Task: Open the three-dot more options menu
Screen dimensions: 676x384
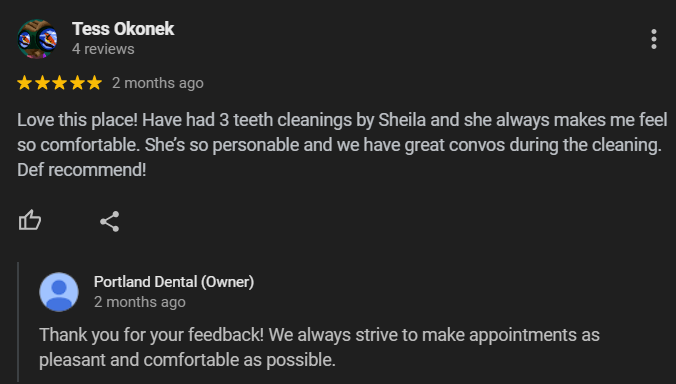Action: (654, 39)
